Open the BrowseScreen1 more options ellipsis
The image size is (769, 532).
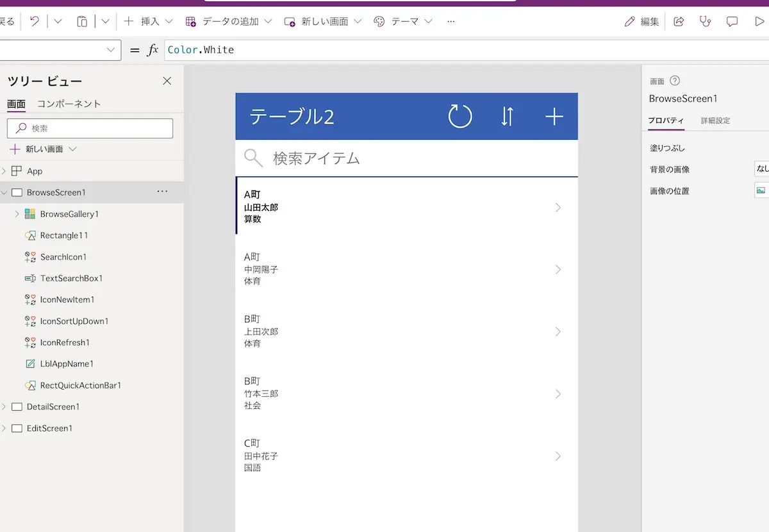(x=162, y=192)
